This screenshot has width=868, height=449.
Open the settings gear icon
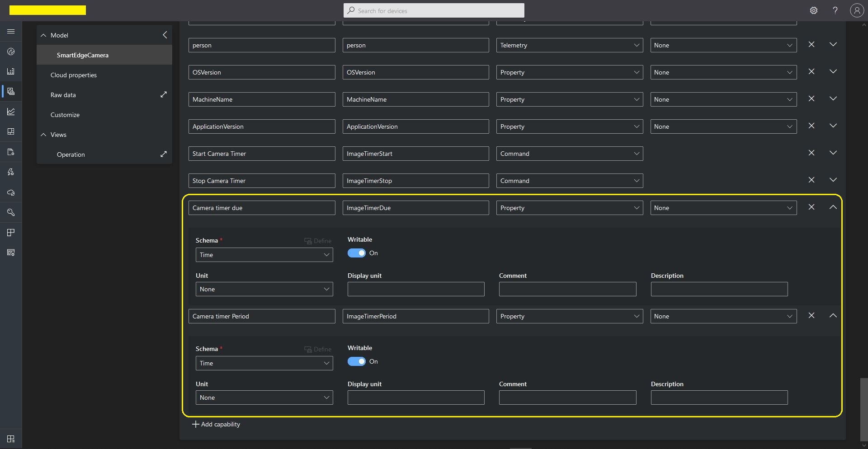pyautogui.click(x=814, y=10)
